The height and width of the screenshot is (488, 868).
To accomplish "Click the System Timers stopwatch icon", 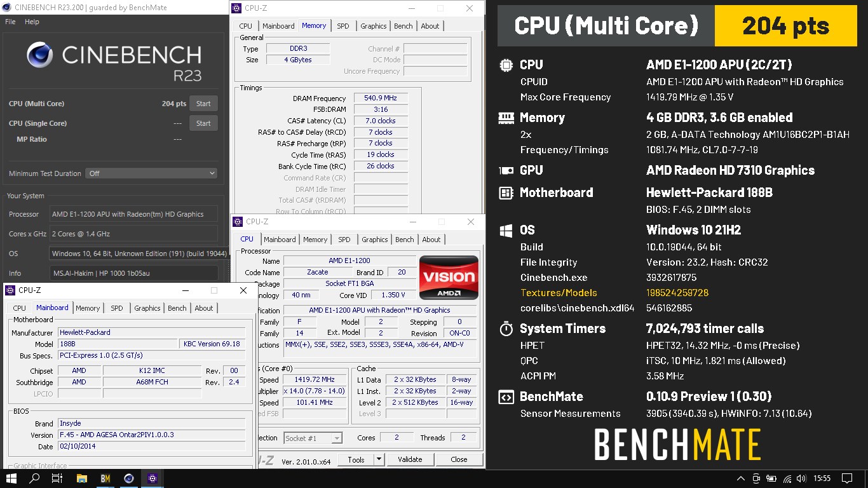I will click(506, 329).
